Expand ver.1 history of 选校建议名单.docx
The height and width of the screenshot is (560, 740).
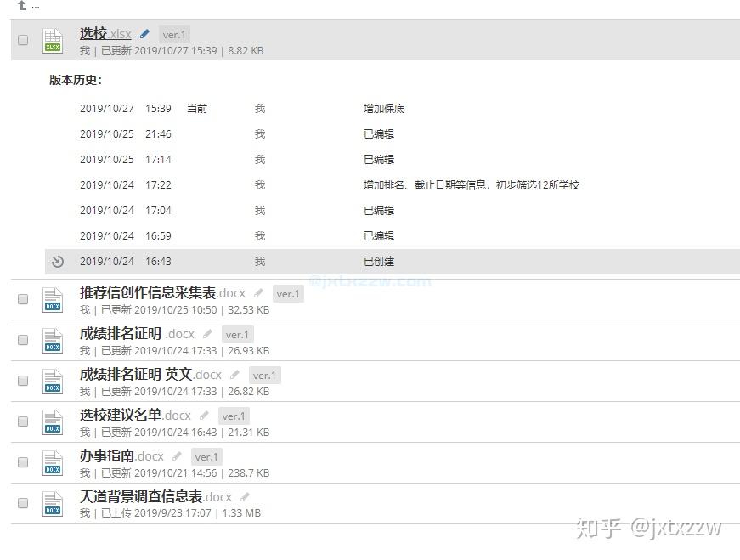tap(234, 416)
